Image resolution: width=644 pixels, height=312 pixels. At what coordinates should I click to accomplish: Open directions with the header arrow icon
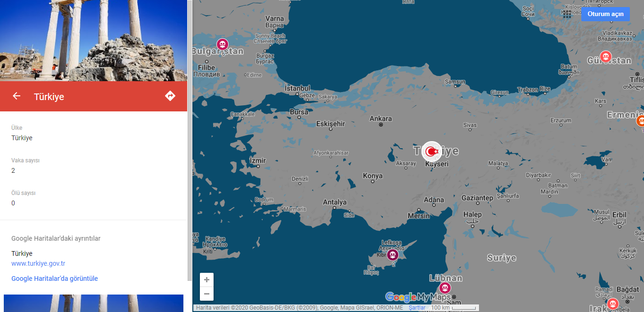[170, 96]
